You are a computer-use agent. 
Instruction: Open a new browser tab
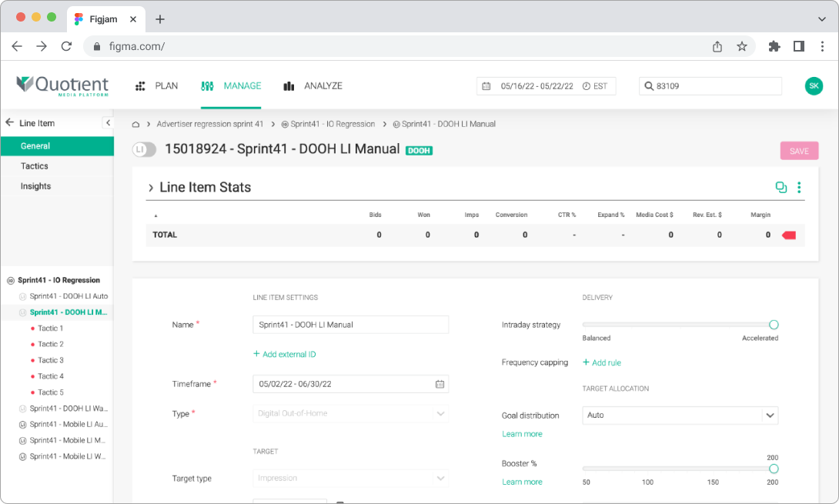tap(160, 19)
